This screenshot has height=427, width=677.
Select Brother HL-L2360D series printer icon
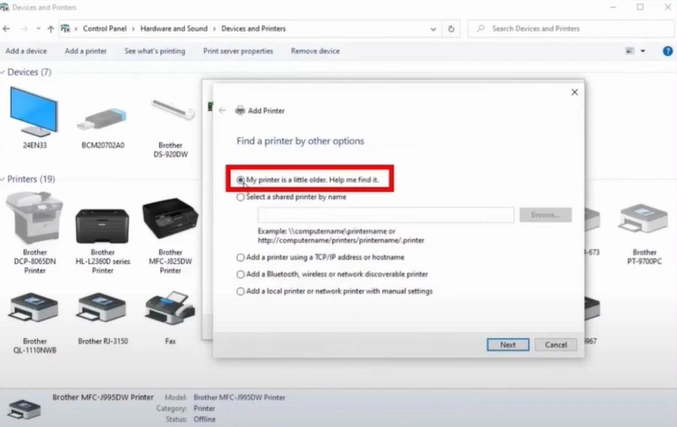click(103, 220)
